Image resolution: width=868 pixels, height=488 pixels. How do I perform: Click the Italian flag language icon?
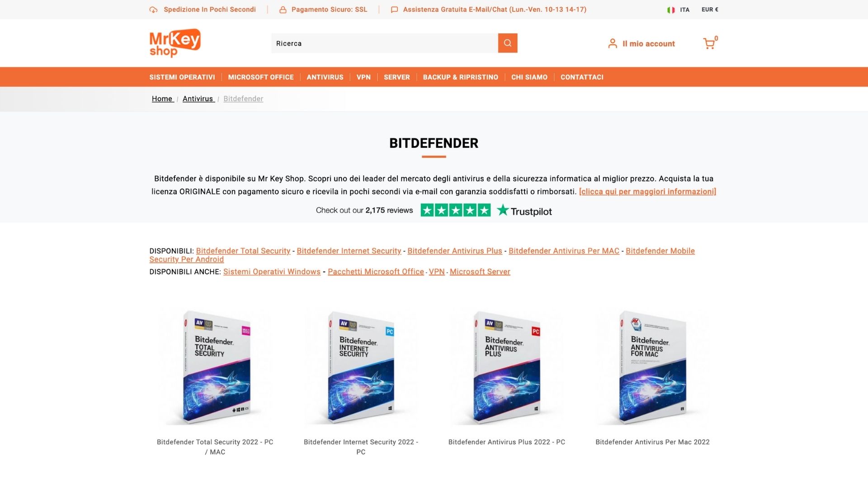pos(671,9)
